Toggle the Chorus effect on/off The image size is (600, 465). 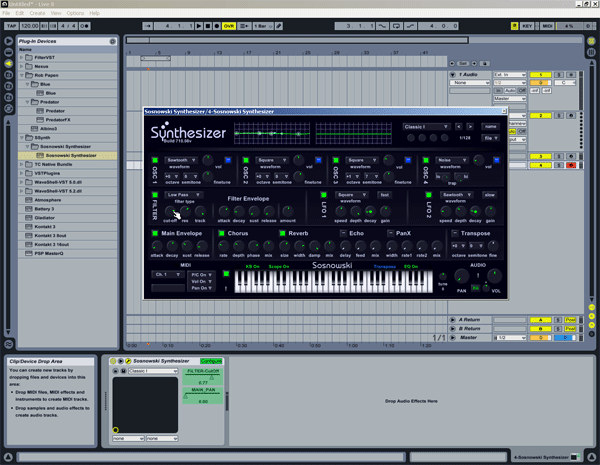[220, 233]
